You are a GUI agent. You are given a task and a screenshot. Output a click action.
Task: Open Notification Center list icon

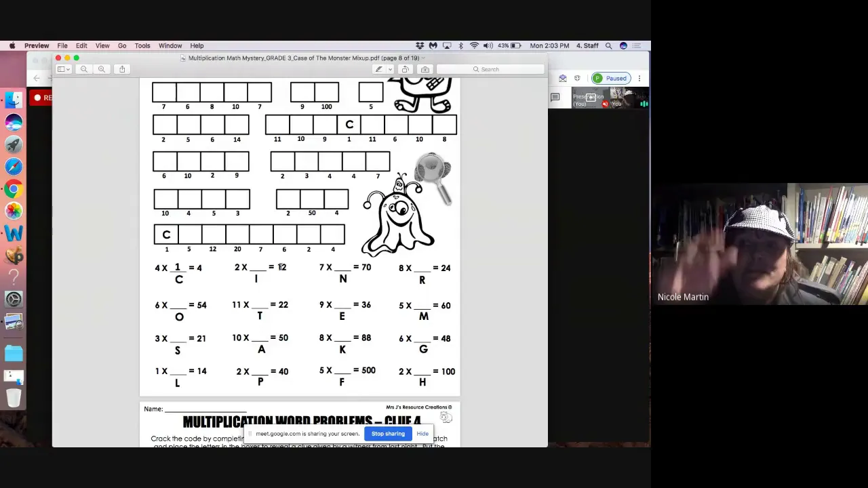pyautogui.click(x=637, y=45)
